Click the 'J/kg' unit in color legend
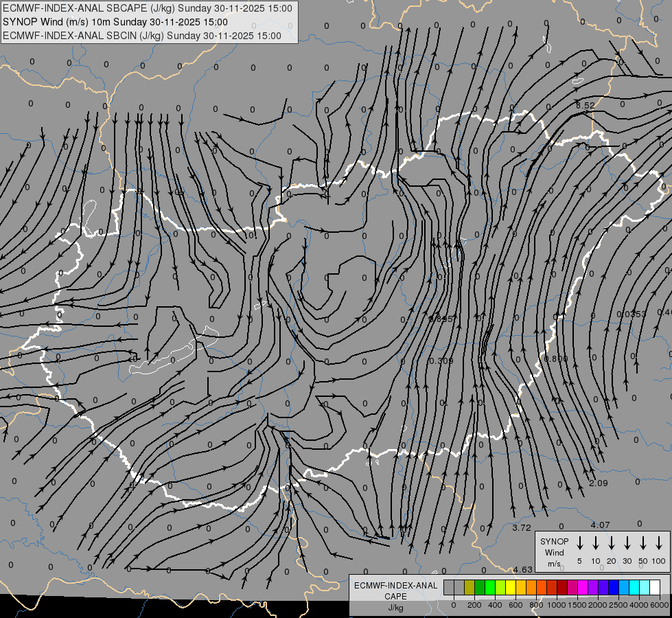This screenshot has width=672, height=618. 395,608
